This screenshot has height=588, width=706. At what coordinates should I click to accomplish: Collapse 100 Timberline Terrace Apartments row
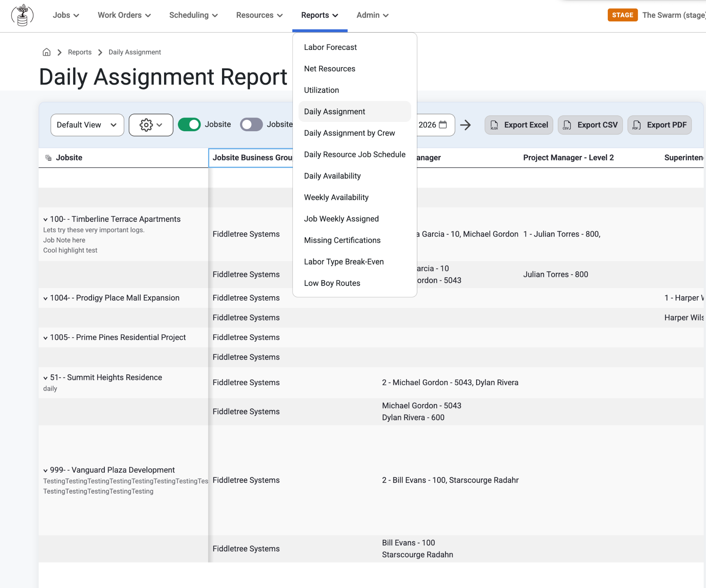46,219
